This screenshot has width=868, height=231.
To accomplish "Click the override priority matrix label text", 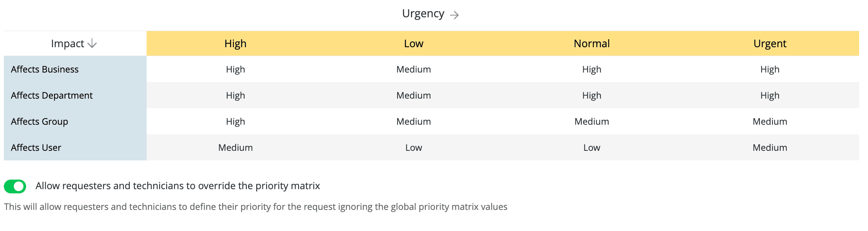I will (178, 186).
